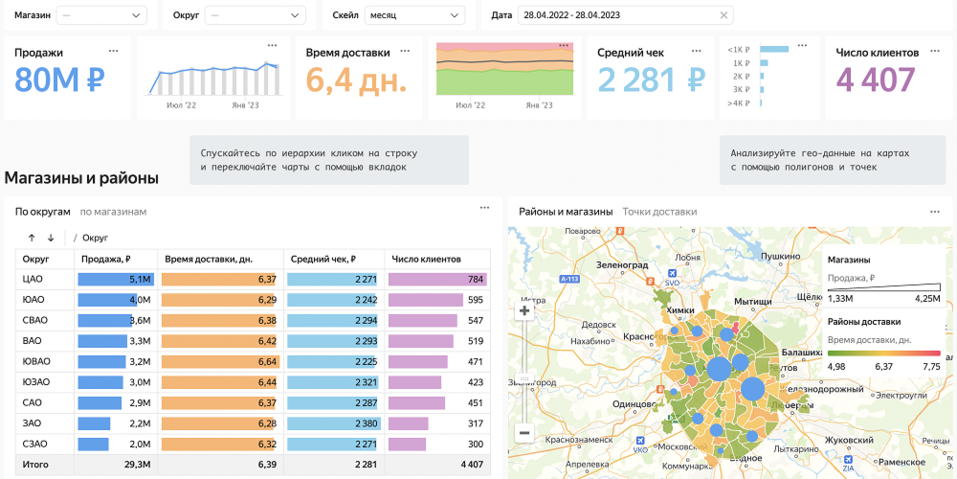957x479 pixels.
Task: Expand the Магазин filter dropdown
Action: [x=101, y=16]
